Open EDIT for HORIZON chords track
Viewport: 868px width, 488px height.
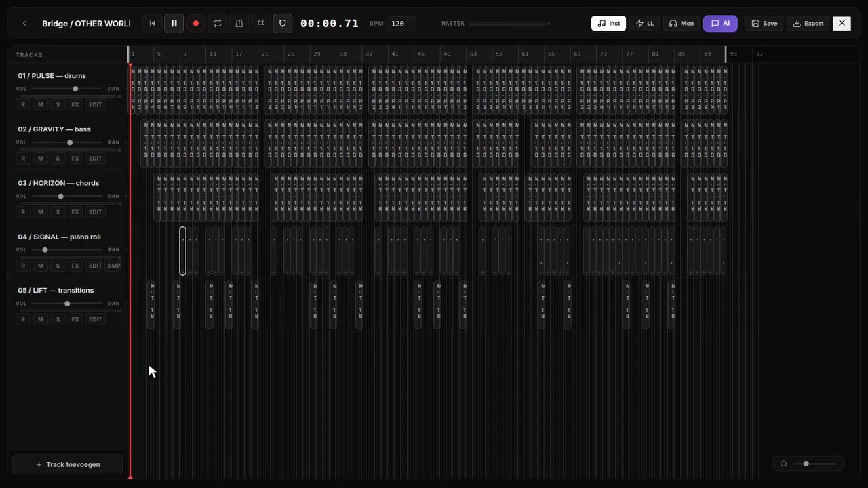pos(95,212)
